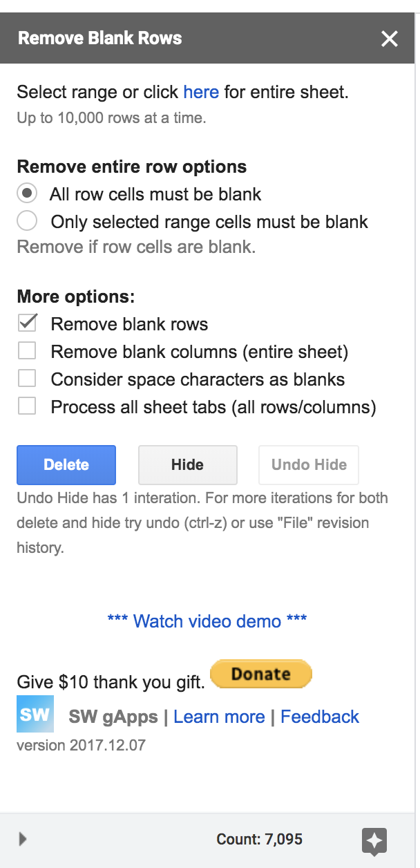
Task: Click the SW gApps label text
Action: coord(113,717)
